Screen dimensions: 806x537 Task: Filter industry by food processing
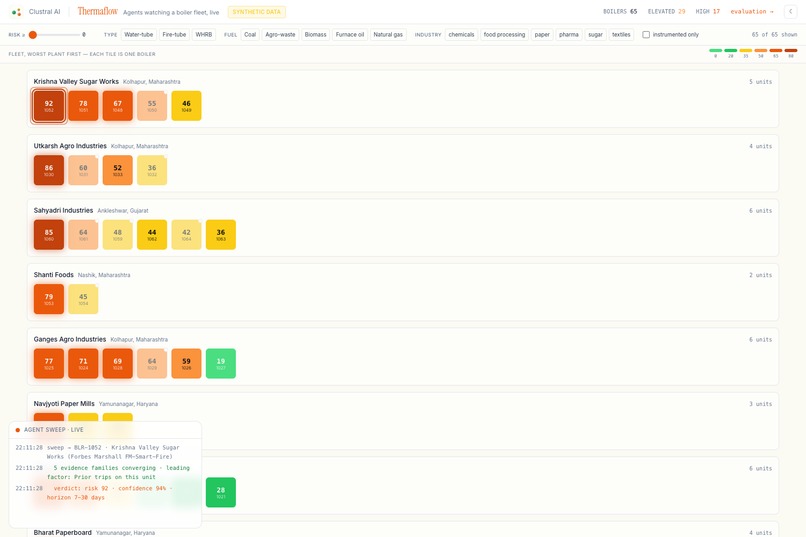pos(504,34)
